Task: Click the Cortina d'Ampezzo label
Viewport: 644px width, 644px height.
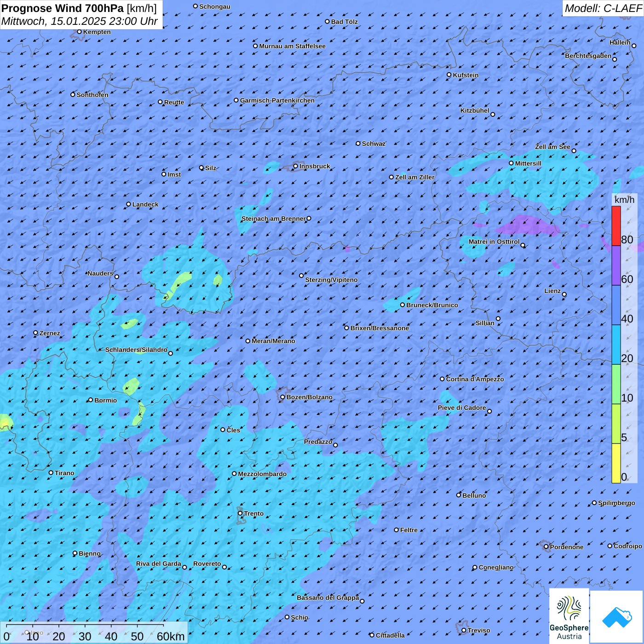Action: click(x=475, y=379)
